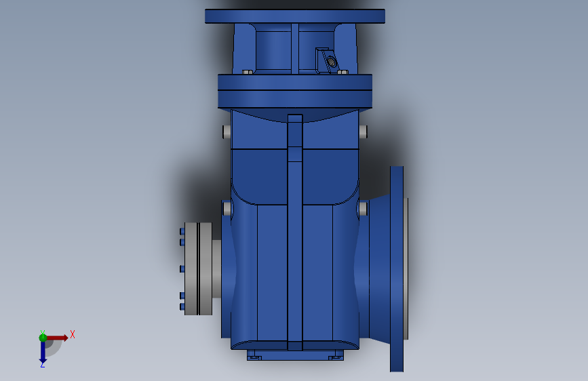
Task: Click the blue Z axis arrow of the triad
Action: coord(43,353)
